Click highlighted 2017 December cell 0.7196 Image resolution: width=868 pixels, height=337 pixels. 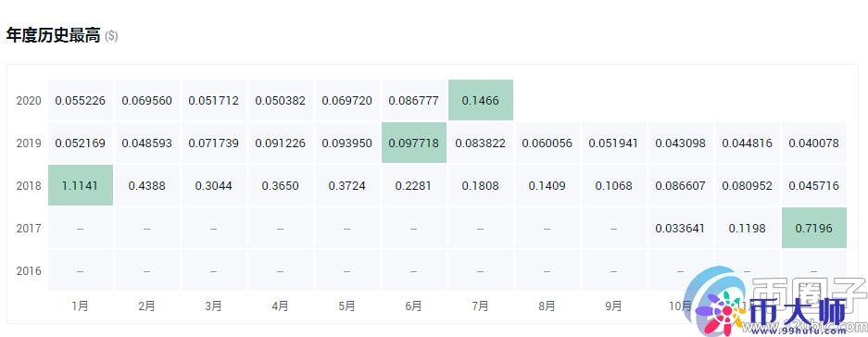click(x=813, y=228)
